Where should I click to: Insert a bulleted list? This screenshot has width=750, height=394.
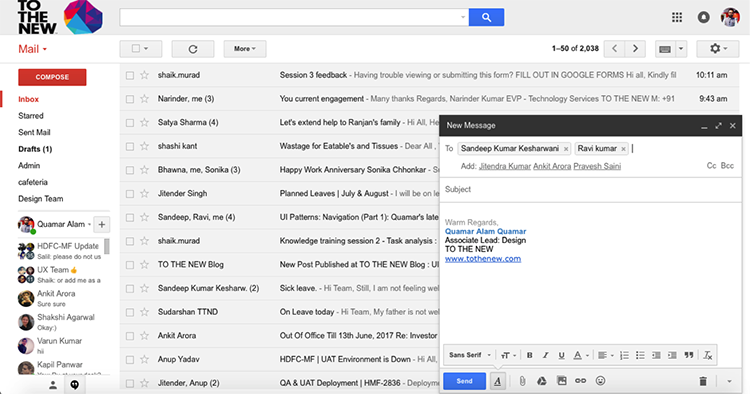640,355
